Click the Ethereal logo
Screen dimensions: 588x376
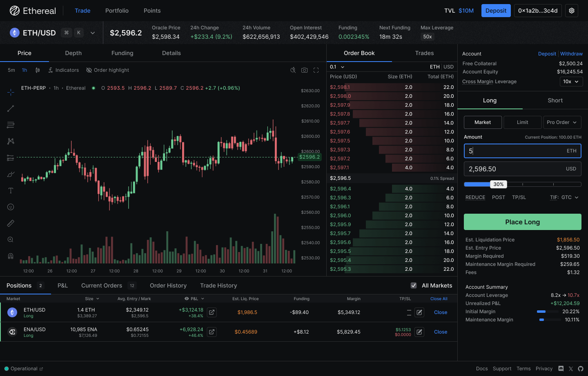pos(33,11)
